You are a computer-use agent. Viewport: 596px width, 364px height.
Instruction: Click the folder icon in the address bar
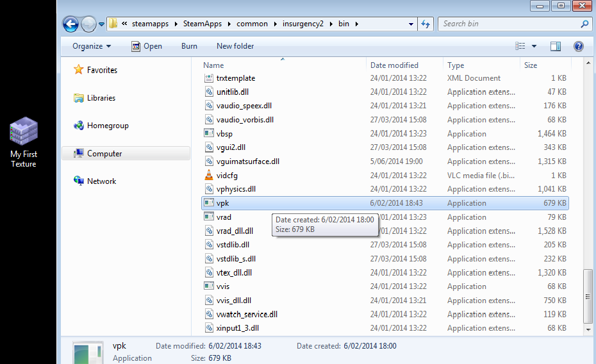(x=113, y=24)
